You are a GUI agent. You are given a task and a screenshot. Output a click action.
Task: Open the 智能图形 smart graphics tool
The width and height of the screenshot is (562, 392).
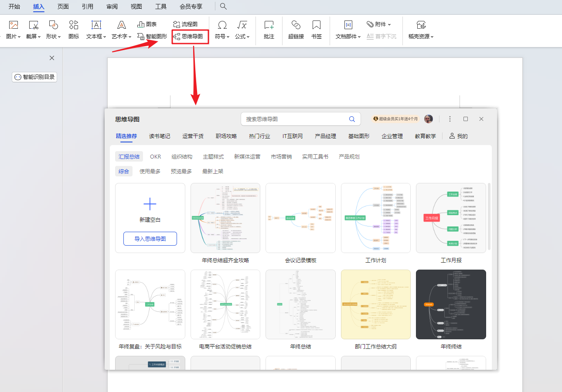[x=152, y=37]
